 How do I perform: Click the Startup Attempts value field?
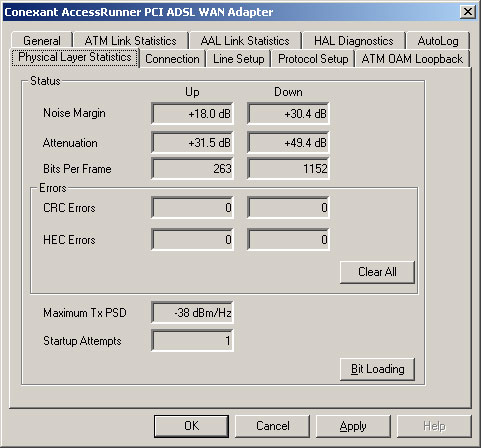pos(192,341)
